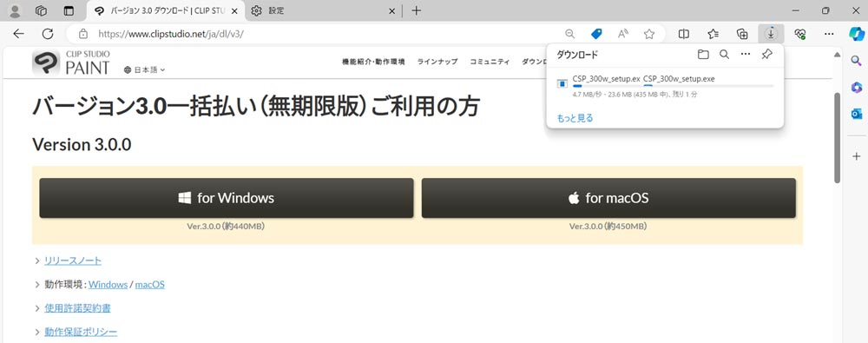
Task: Toggle the vertical tabs icon
Action: coord(69,10)
